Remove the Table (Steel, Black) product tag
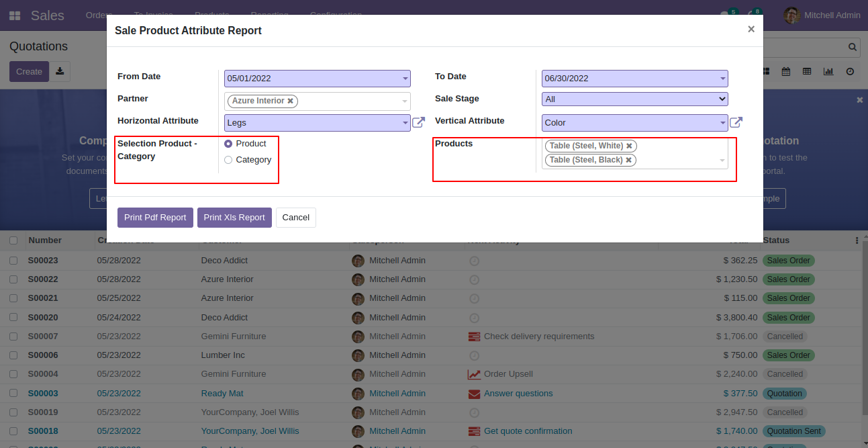 point(628,160)
